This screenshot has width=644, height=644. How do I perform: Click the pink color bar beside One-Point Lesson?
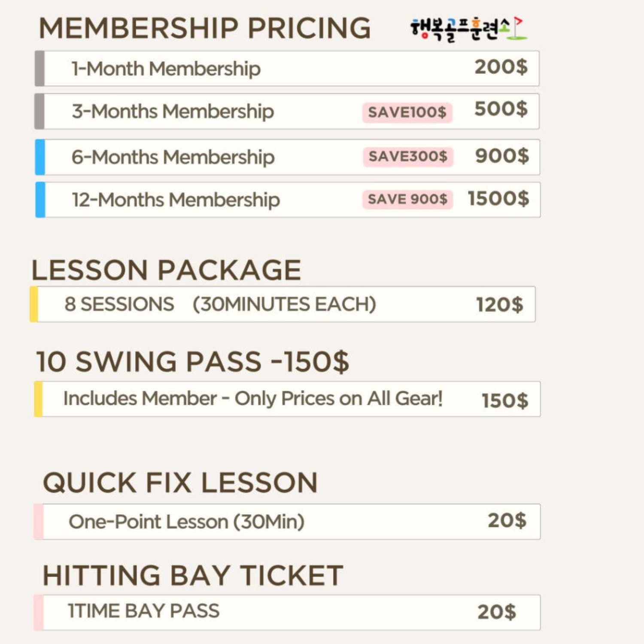click(38, 522)
